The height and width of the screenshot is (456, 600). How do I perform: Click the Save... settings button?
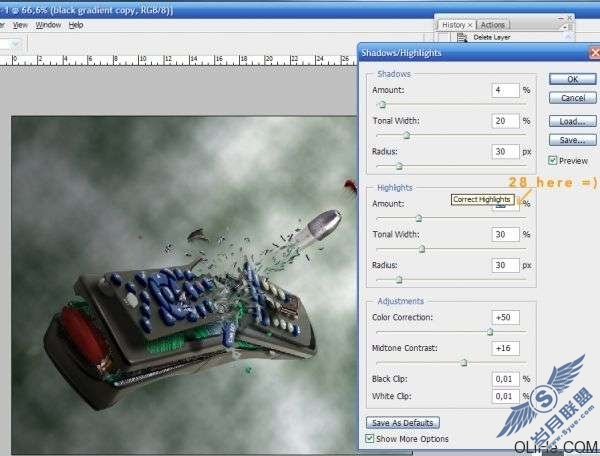[x=572, y=140]
